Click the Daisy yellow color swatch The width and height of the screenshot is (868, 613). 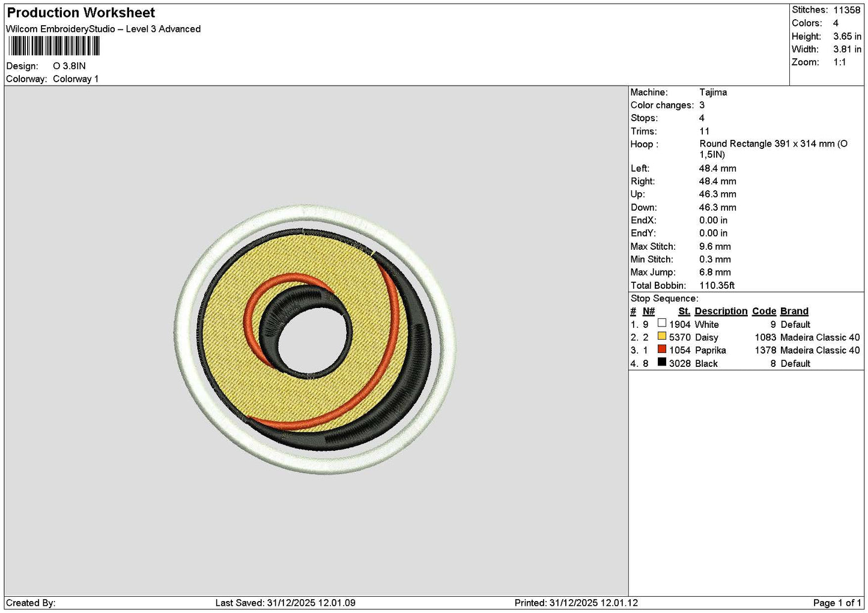point(661,336)
